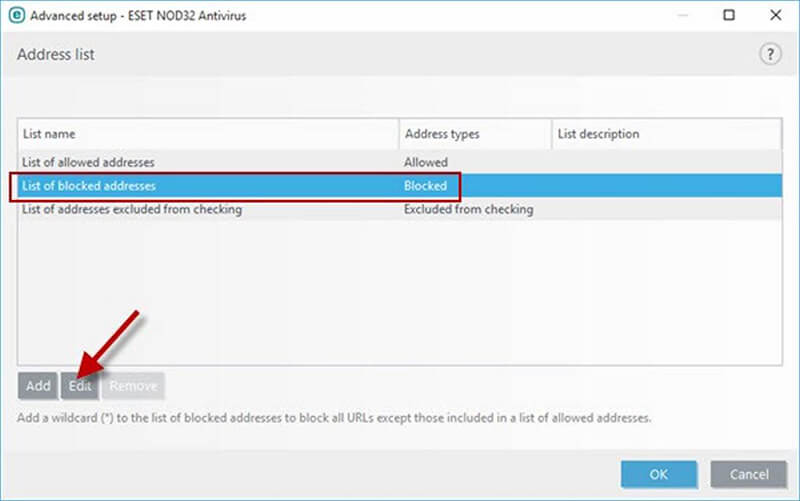Click the Excluded from checking type cell

tap(468, 209)
